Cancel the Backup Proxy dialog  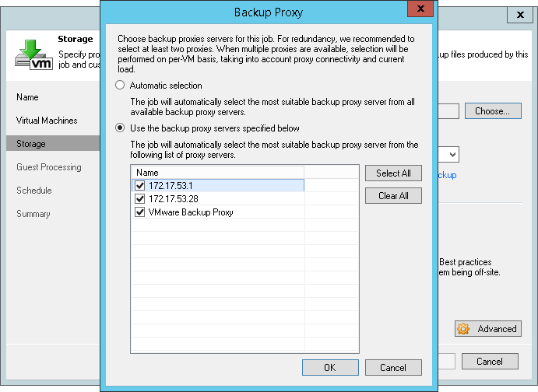point(393,368)
